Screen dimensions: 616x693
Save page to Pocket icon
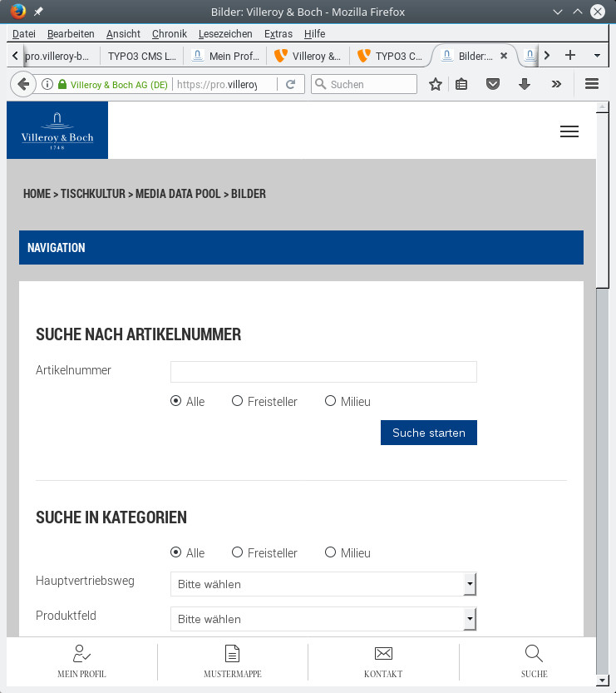(493, 84)
